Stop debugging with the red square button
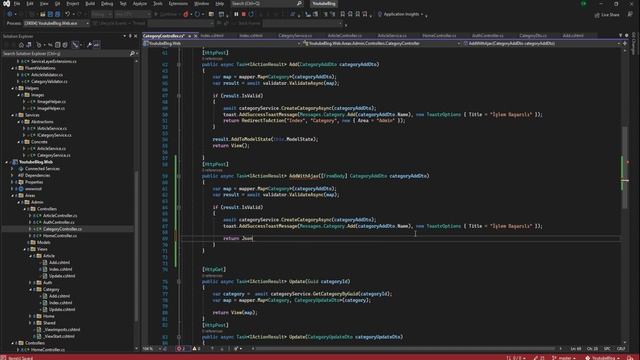Image resolution: width=640 pixels, height=360 pixels. click(x=244, y=14)
